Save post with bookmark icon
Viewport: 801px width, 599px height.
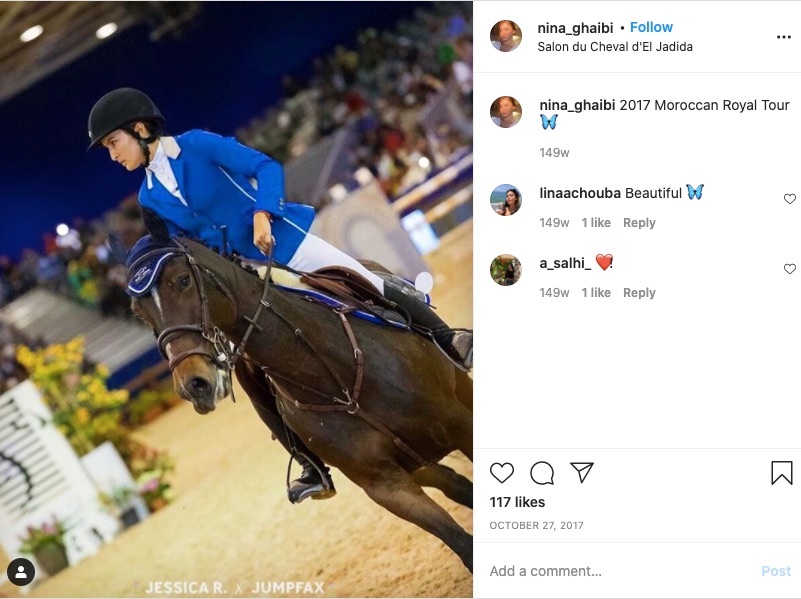782,473
